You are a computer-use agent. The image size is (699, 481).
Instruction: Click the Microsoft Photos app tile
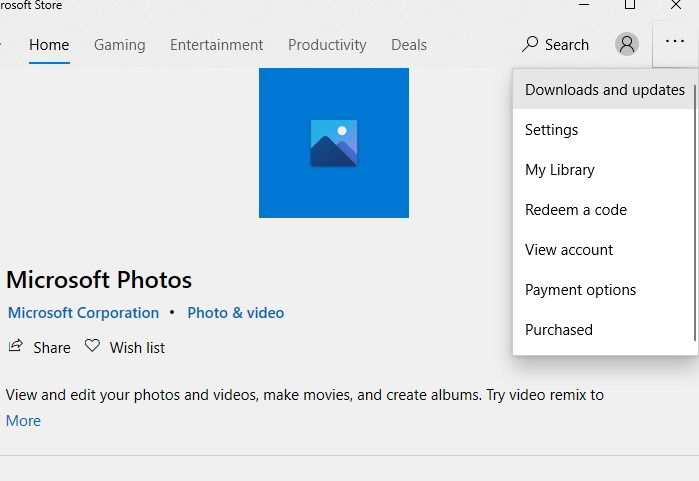click(334, 143)
